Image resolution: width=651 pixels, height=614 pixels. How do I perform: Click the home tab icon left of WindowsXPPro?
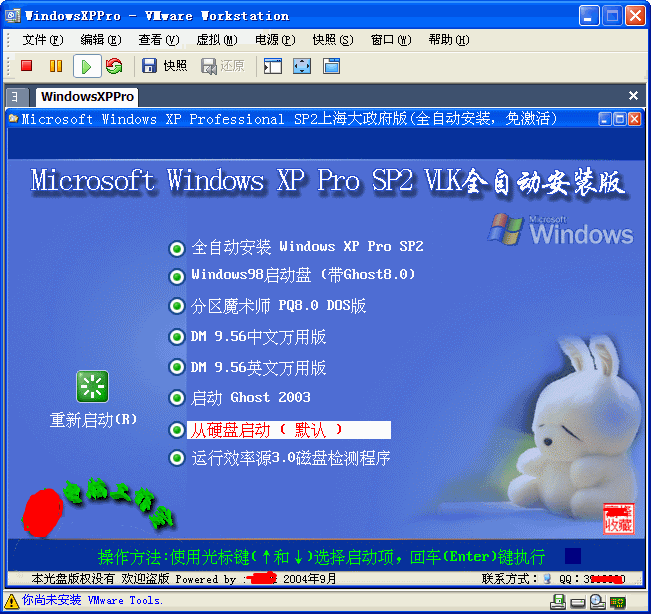click(17, 97)
